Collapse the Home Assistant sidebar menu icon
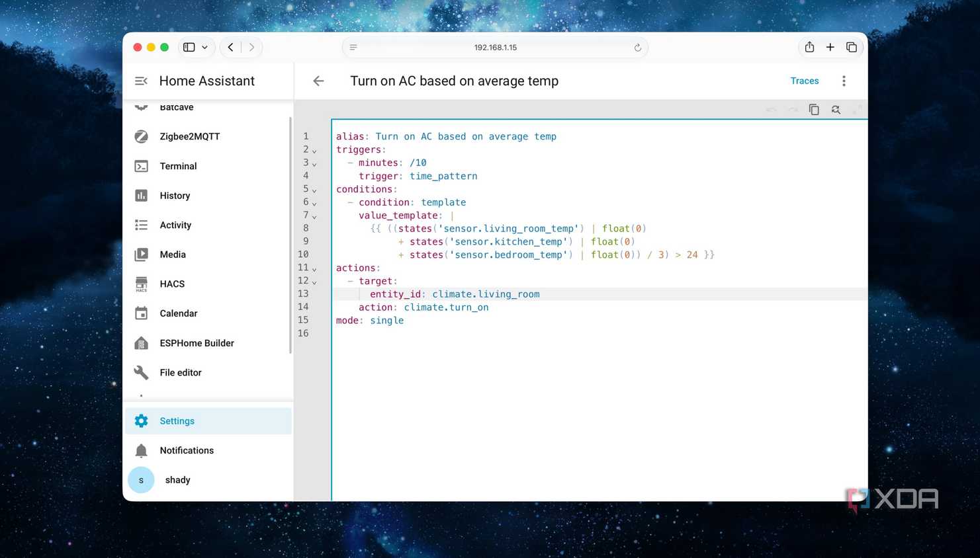 tap(141, 81)
